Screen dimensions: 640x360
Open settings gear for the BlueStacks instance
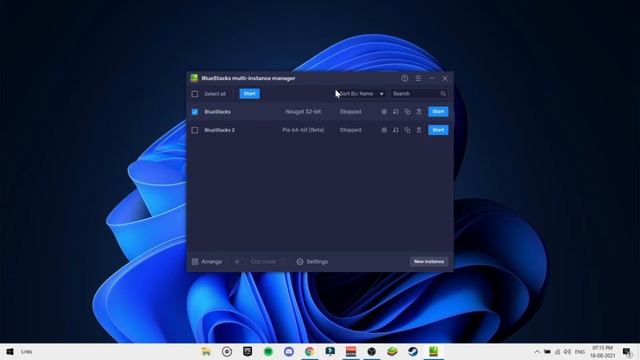384,112
